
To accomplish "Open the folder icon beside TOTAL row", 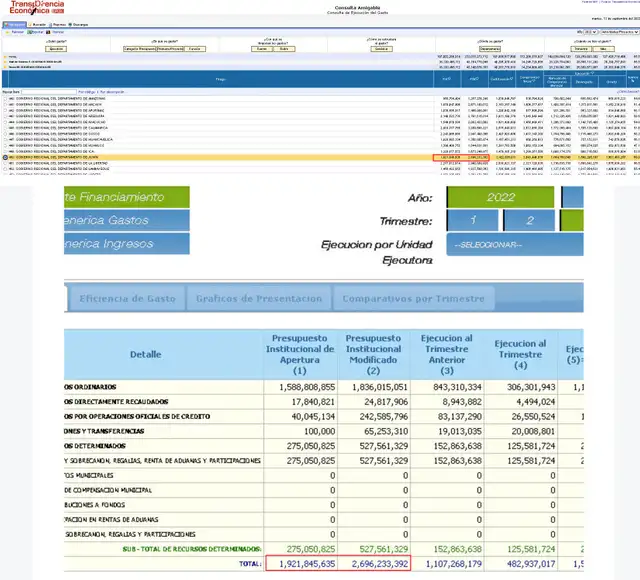I will point(5,57).
